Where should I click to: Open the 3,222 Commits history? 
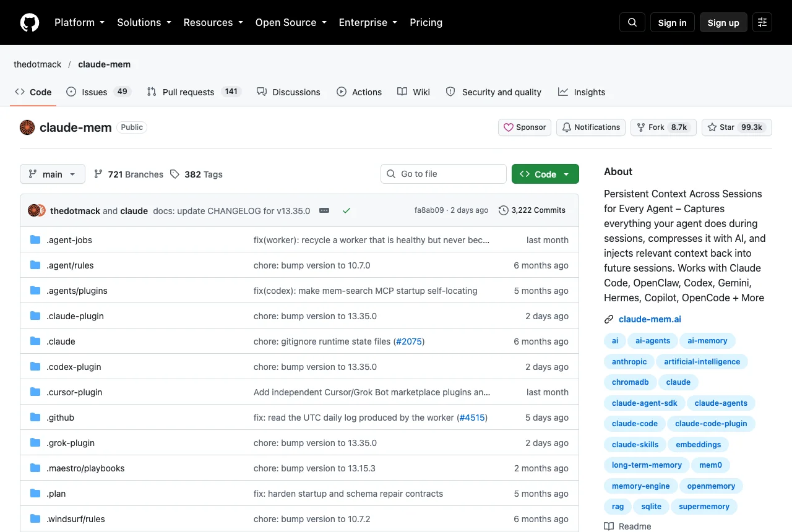[x=532, y=210]
